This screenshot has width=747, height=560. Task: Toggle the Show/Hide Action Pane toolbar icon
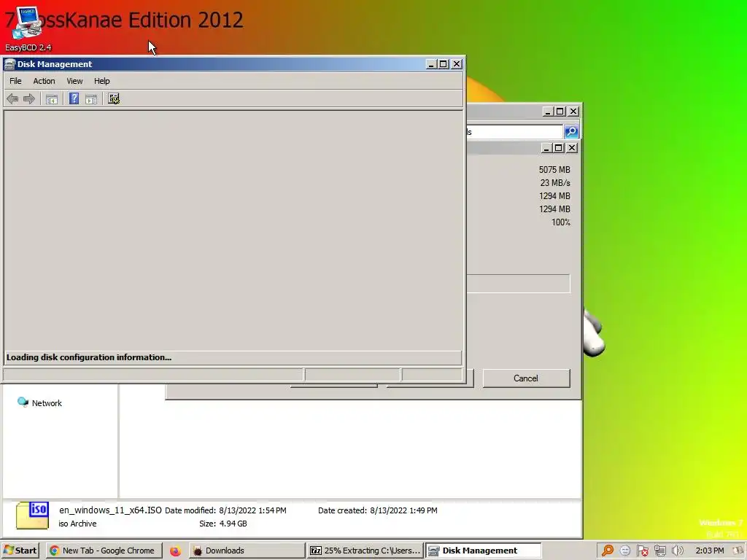91,99
